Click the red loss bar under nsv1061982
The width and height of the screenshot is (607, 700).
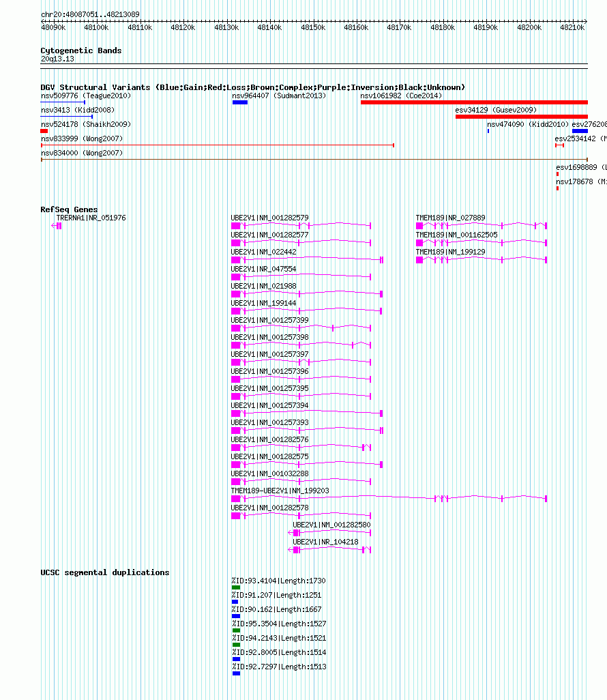click(x=474, y=102)
